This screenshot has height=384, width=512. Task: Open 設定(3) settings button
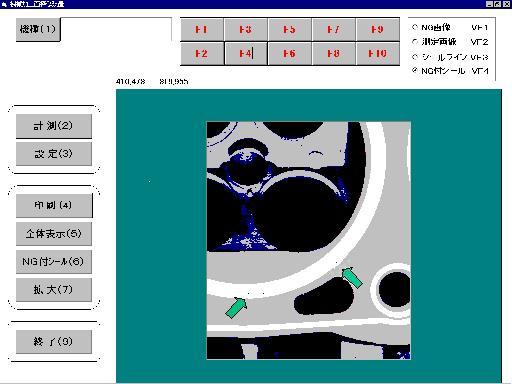54,154
